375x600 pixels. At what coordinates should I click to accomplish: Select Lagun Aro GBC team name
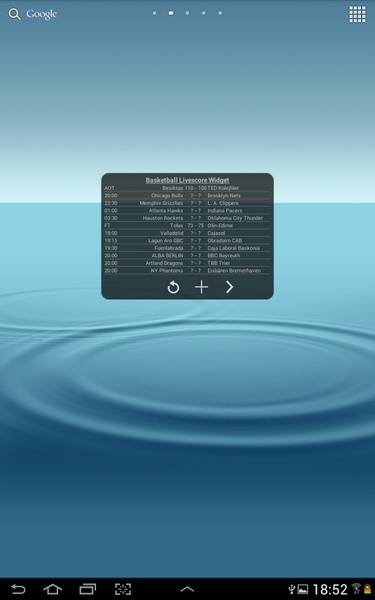166,241
